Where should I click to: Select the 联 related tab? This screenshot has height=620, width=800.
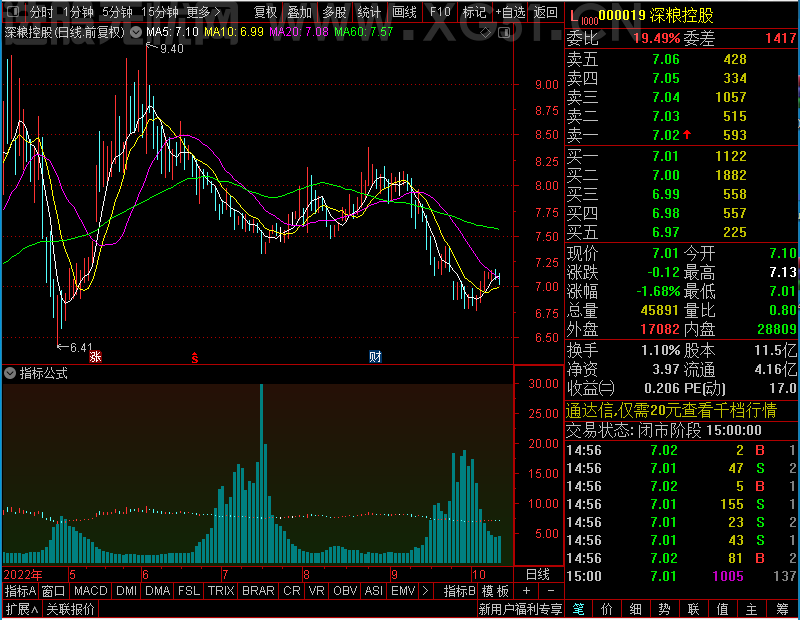click(693, 609)
